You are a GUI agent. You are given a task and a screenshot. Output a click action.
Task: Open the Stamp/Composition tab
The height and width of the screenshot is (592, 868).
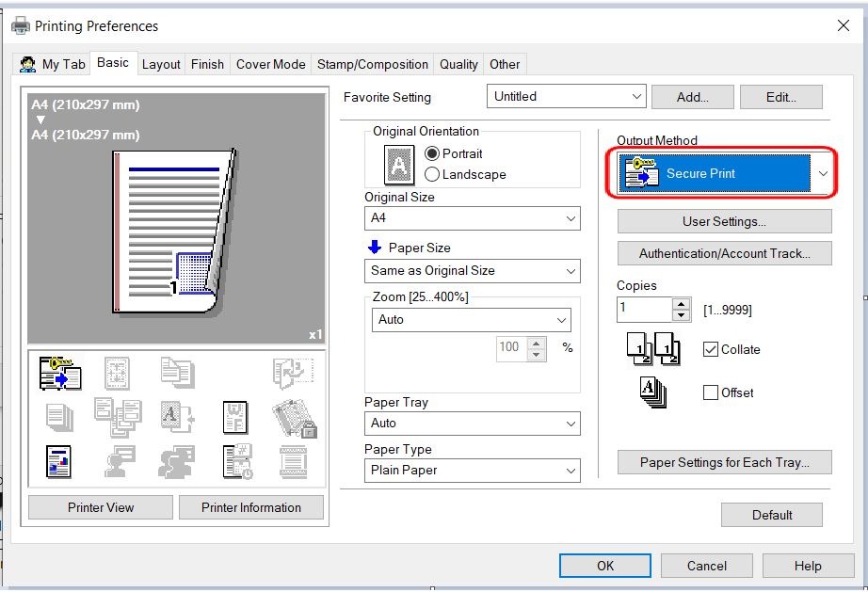click(x=373, y=64)
